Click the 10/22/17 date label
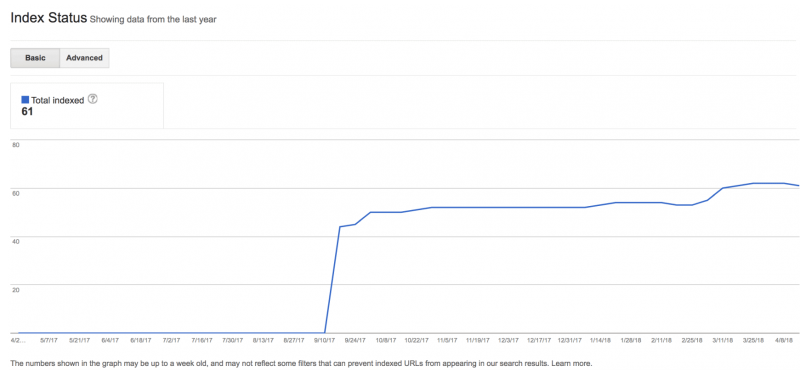800x383 pixels. [x=416, y=340]
